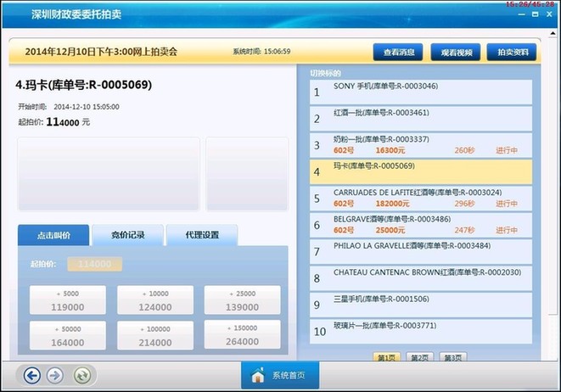Click the green refresh icon
The height and width of the screenshot is (392, 561).
(x=82, y=375)
